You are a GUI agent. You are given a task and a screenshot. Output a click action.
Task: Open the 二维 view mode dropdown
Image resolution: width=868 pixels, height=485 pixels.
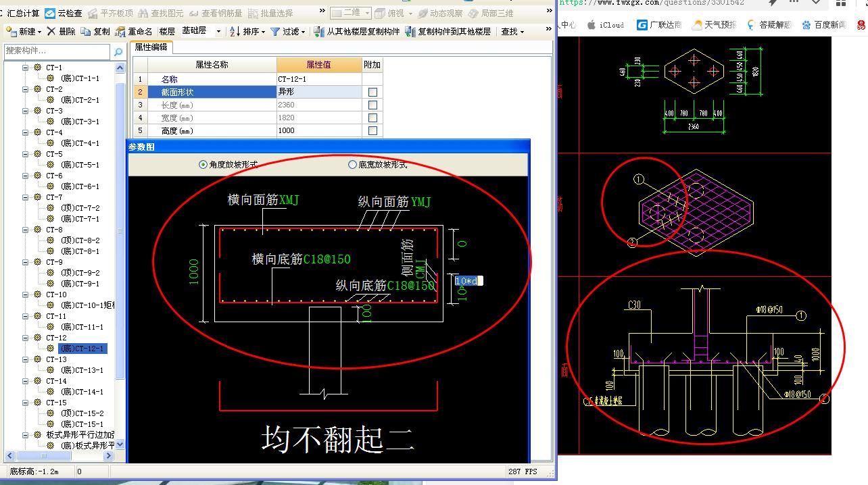click(351, 13)
